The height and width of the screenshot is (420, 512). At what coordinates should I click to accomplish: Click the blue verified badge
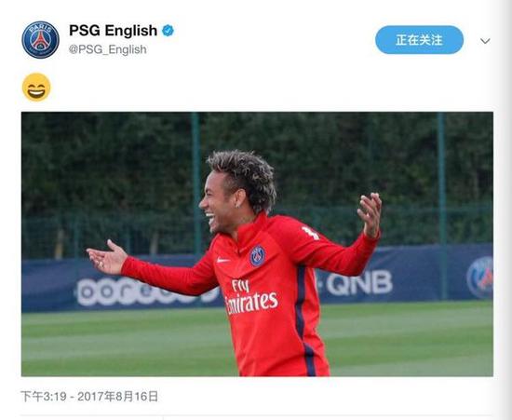(x=168, y=31)
